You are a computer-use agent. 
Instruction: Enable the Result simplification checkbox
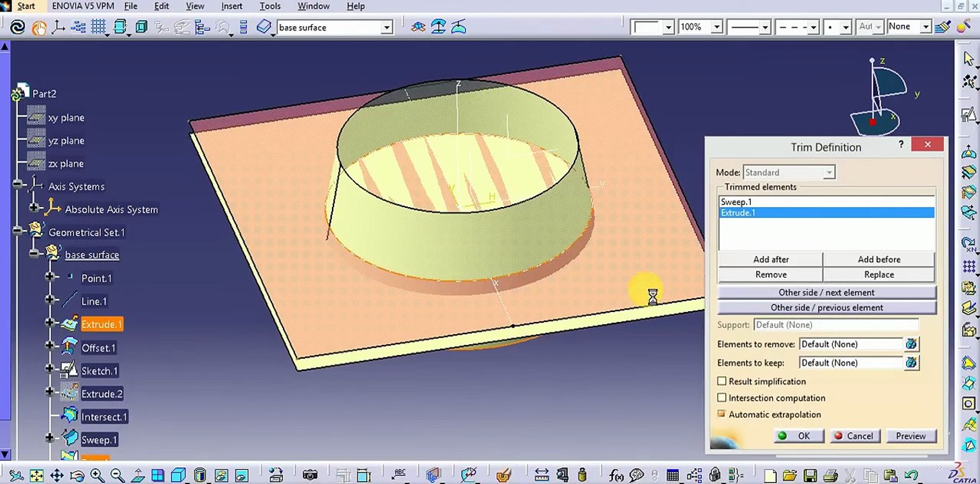(722, 381)
